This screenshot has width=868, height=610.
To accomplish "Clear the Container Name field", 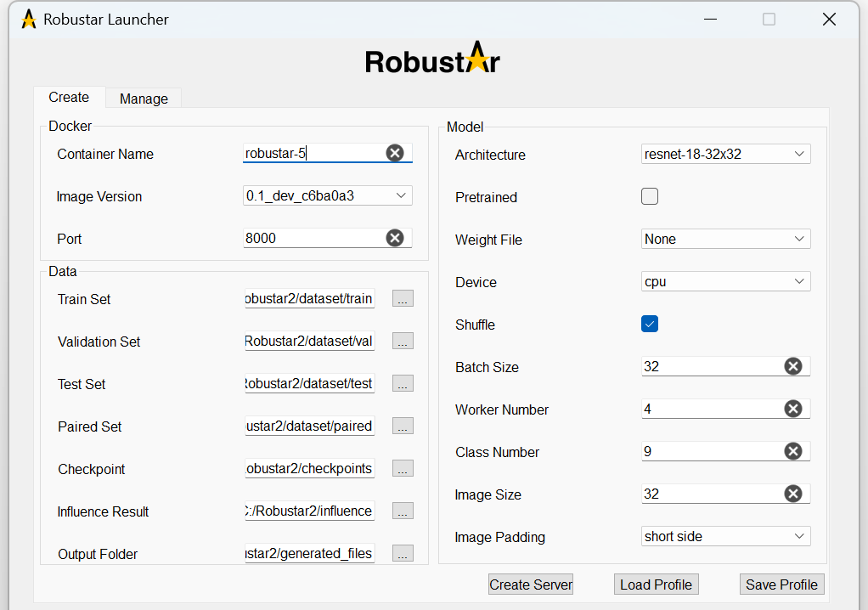I will [395, 153].
